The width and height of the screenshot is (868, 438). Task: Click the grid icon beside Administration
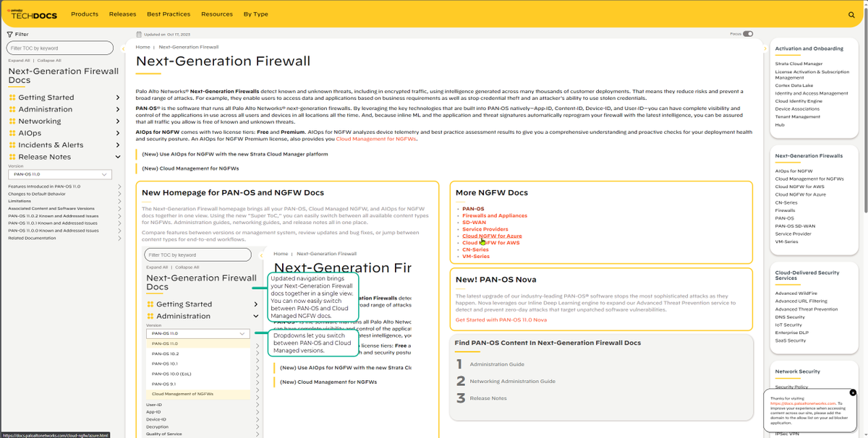(12, 109)
